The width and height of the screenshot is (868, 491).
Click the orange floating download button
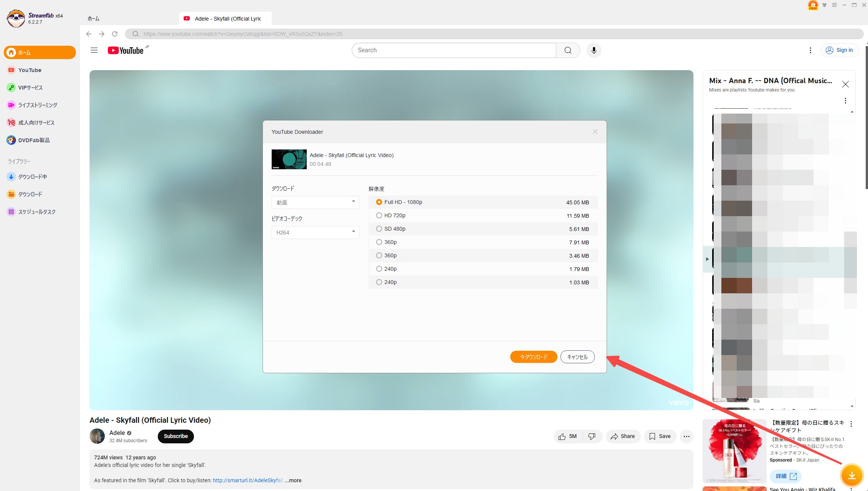(852, 475)
